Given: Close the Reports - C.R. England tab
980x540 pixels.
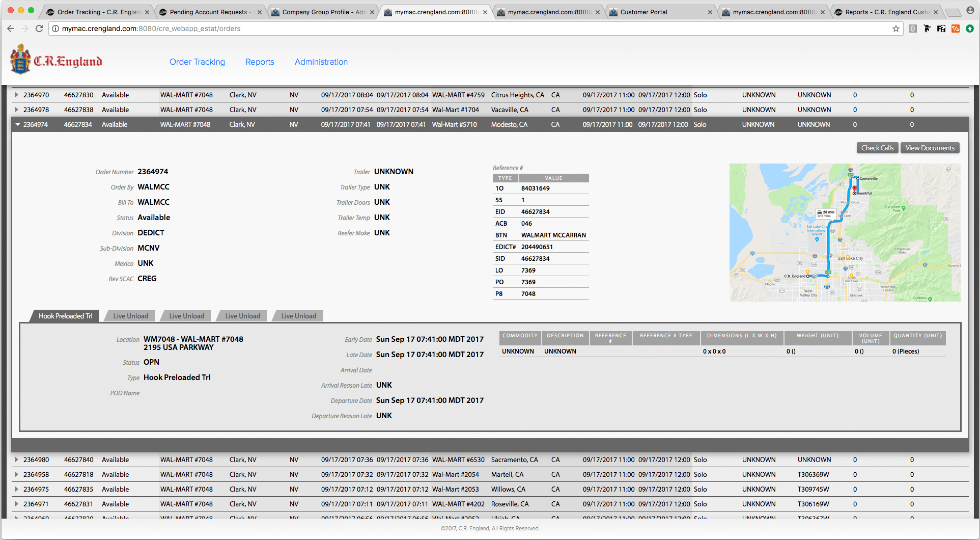Looking at the screenshot, I should pos(936,12).
